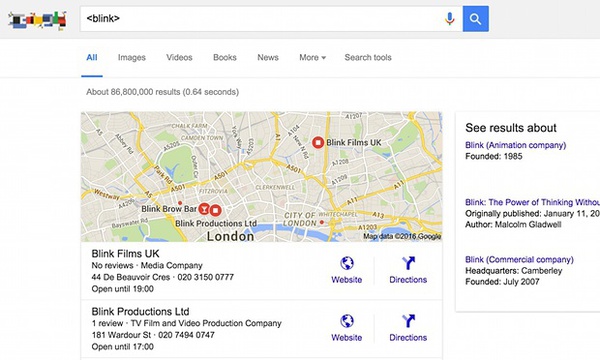
Task: Open the Google doodle logo
Action: (38, 20)
